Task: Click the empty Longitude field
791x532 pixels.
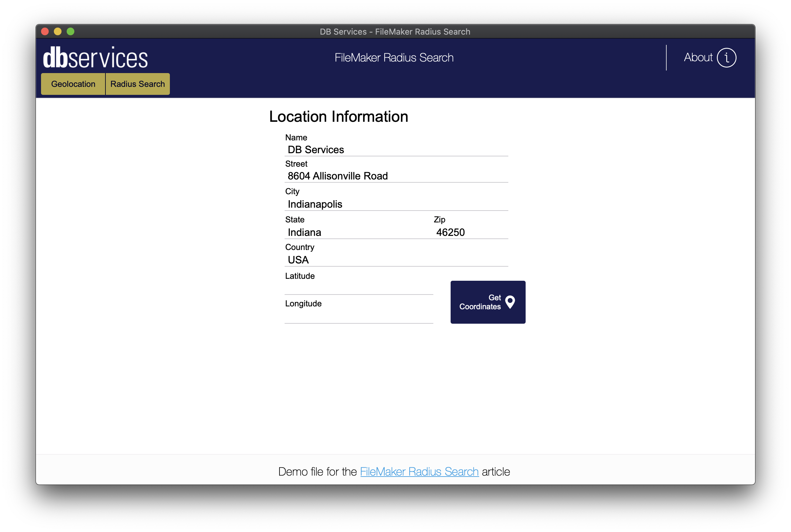Action: coord(359,317)
